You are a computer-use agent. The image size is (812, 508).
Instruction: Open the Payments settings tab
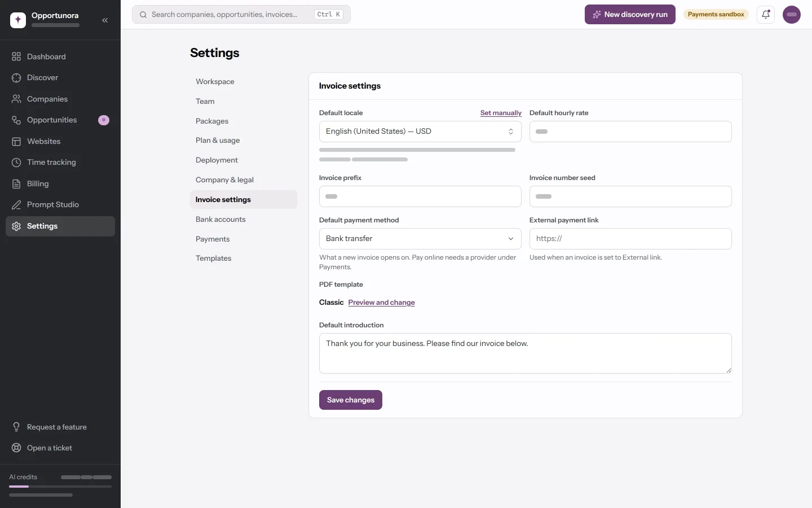(x=244, y=239)
